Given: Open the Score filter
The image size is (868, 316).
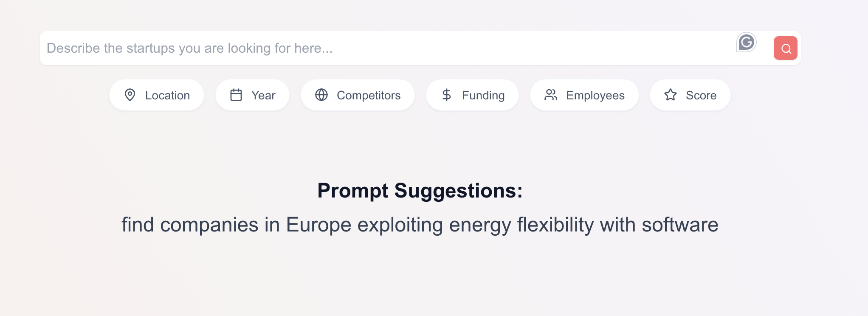Looking at the screenshot, I should pyautogui.click(x=701, y=95).
